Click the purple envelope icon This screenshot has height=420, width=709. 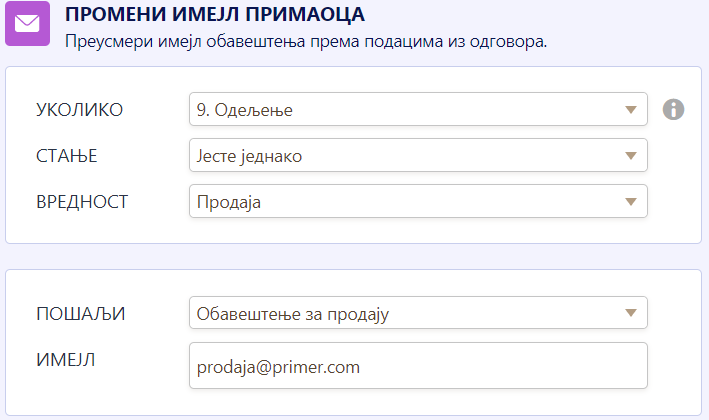coord(27,24)
